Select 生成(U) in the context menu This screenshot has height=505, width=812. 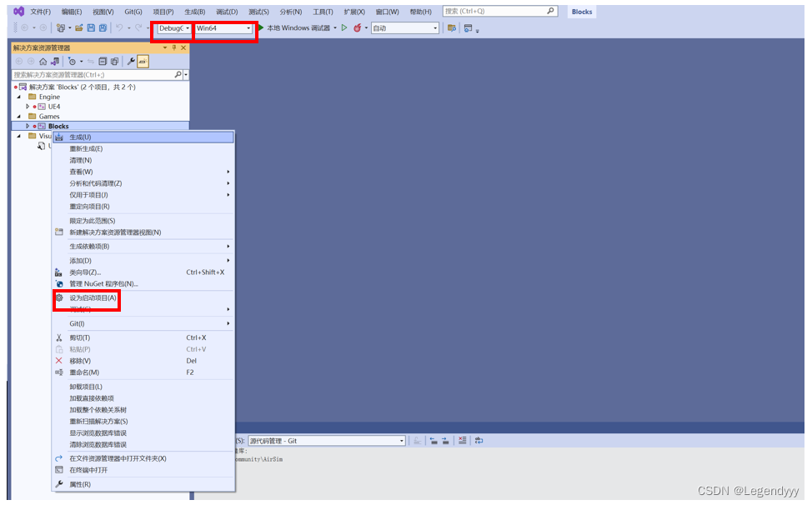[x=143, y=137]
